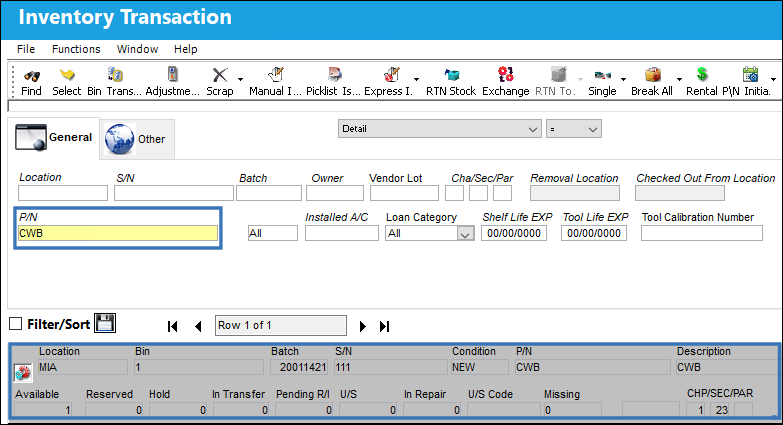Expand the P\N Initial dropdown arrow
This screenshot has width=783, height=425.
pos(773,79)
